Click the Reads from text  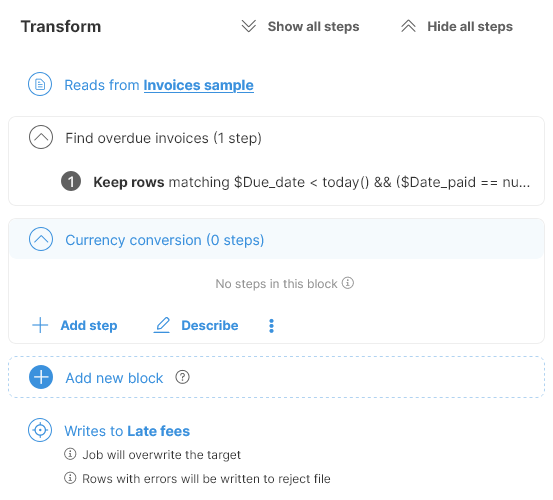(102, 85)
